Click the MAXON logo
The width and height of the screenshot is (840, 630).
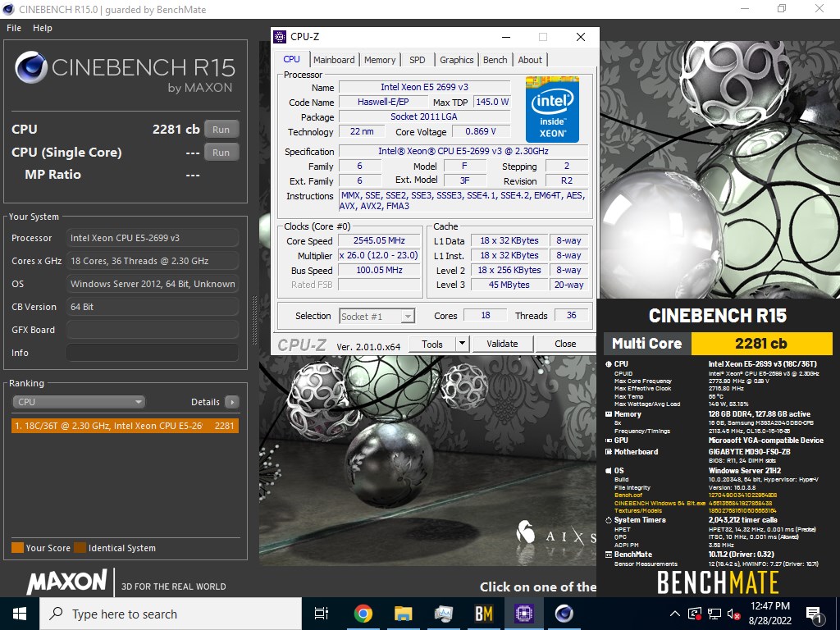(66, 582)
